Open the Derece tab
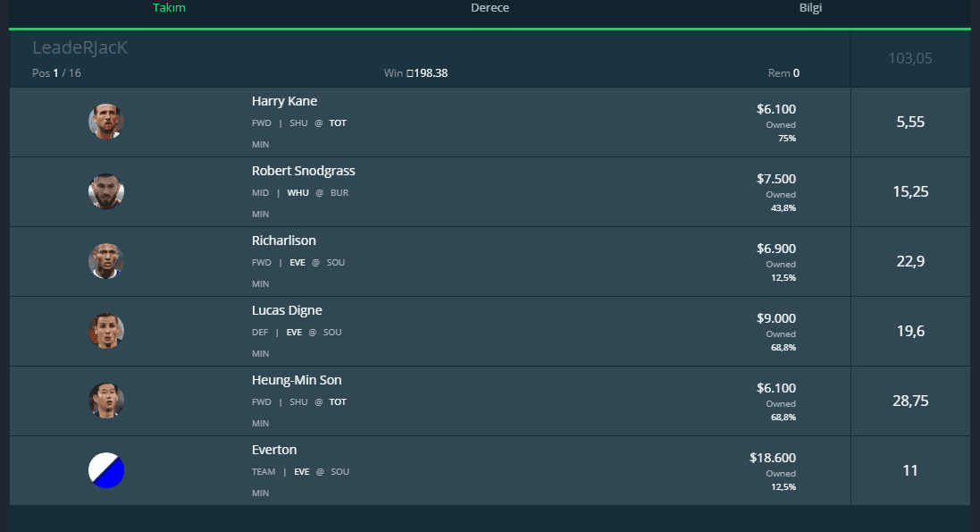Screen dimensions: 980x532 [x=490, y=7]
